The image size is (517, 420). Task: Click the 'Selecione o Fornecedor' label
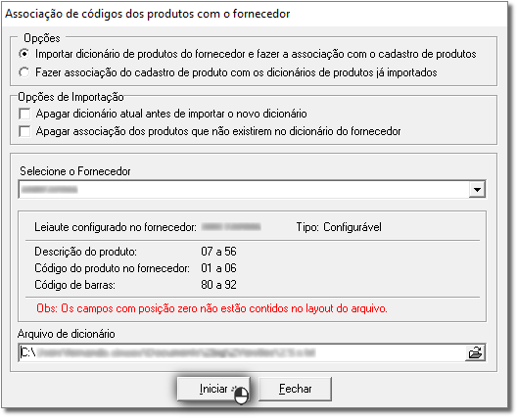pos(75,171)
